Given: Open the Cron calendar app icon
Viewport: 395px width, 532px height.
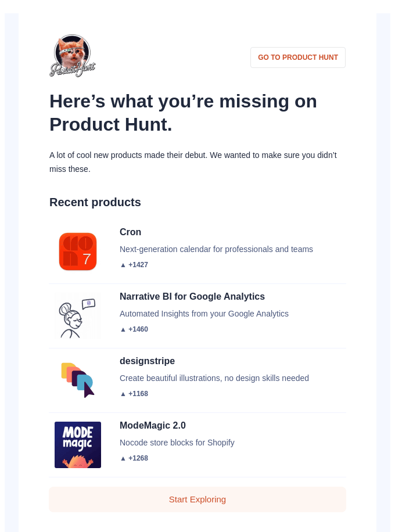Looking at the screenshot, I should pyautogui.click(x=78, y=251).
